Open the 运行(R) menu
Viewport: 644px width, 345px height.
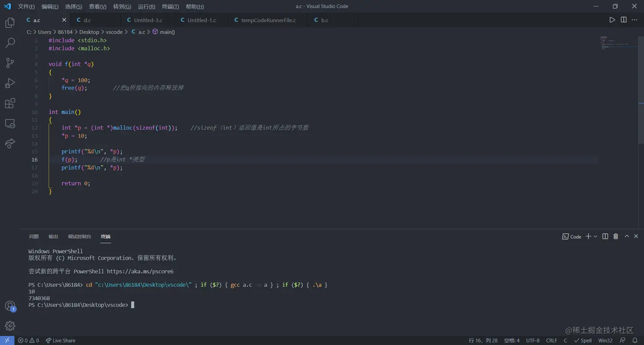[x=147, y=6]
